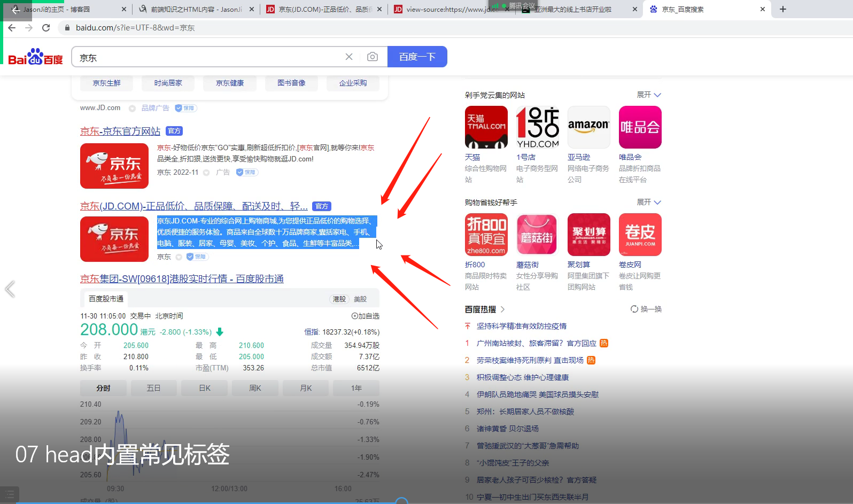Switch to the 京东(JD.COM)-正品低价 tab
Image resolution: width=853 pixels, height=504 pixels.
pyautogui.click(x=323, y=9)
